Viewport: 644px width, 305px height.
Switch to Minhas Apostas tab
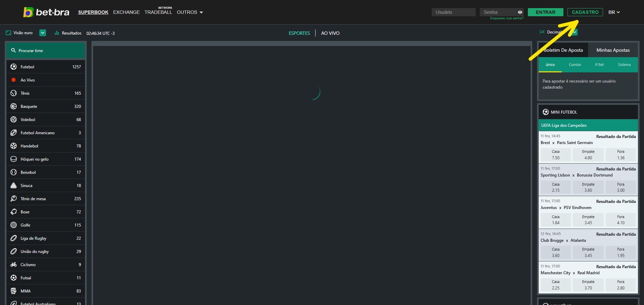[x=613, y=50]
